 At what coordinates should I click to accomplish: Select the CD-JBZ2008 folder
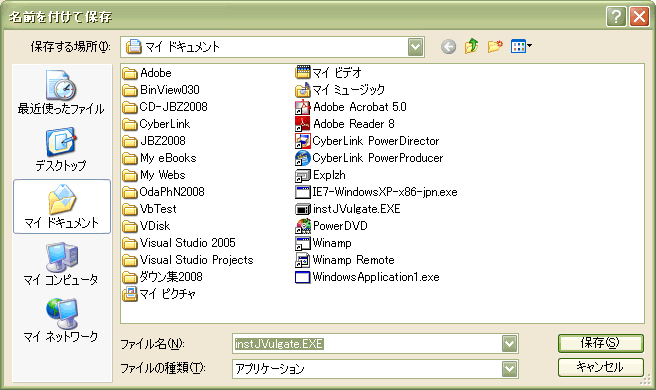pos(165,107)
